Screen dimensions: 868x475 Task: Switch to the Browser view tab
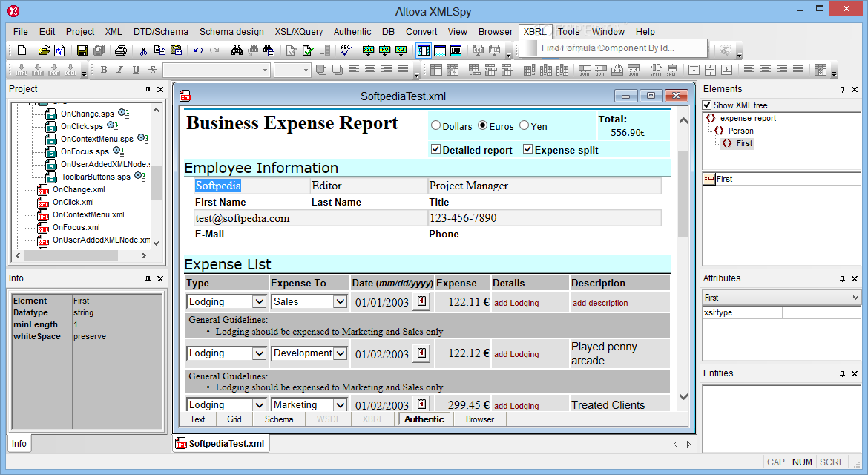click(480, 419)
